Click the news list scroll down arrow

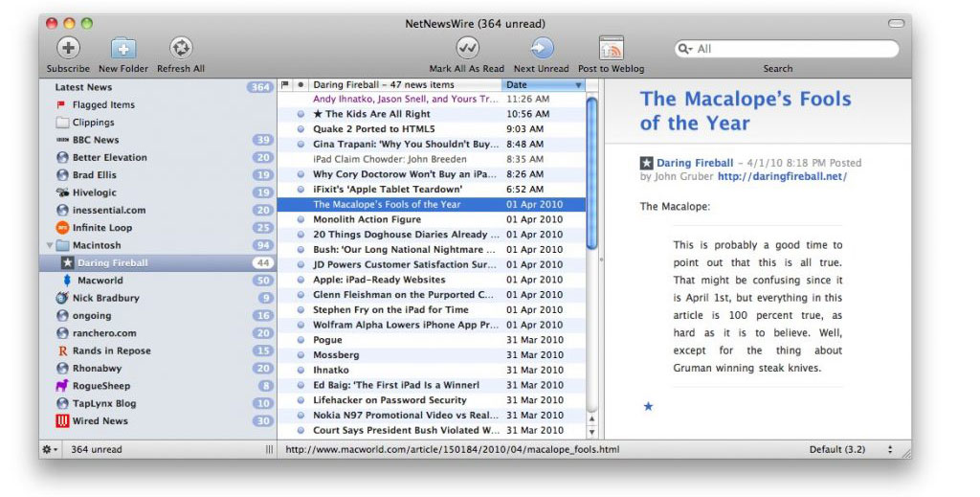pyautogui.click(x=591, y=432)
